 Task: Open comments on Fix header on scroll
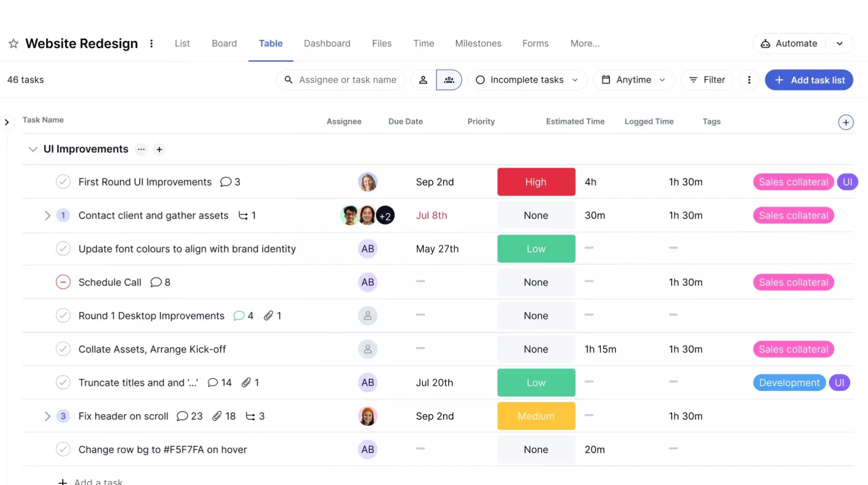pos(189,416)
